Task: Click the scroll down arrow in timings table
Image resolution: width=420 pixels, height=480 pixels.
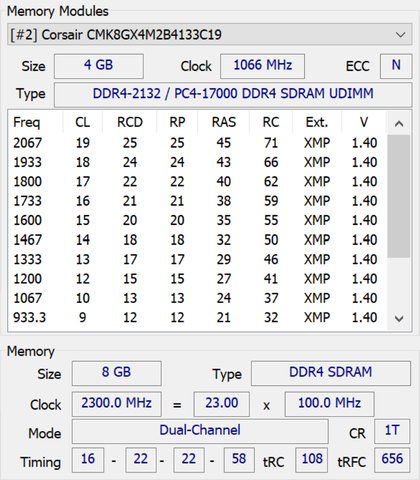Action: click(399, 319)
